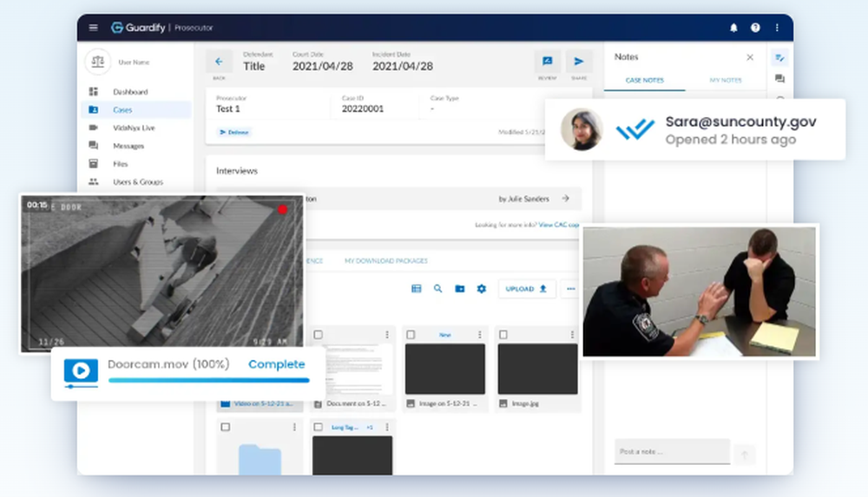Click the Doorcam.mov upload progress bar

[208, 380]
